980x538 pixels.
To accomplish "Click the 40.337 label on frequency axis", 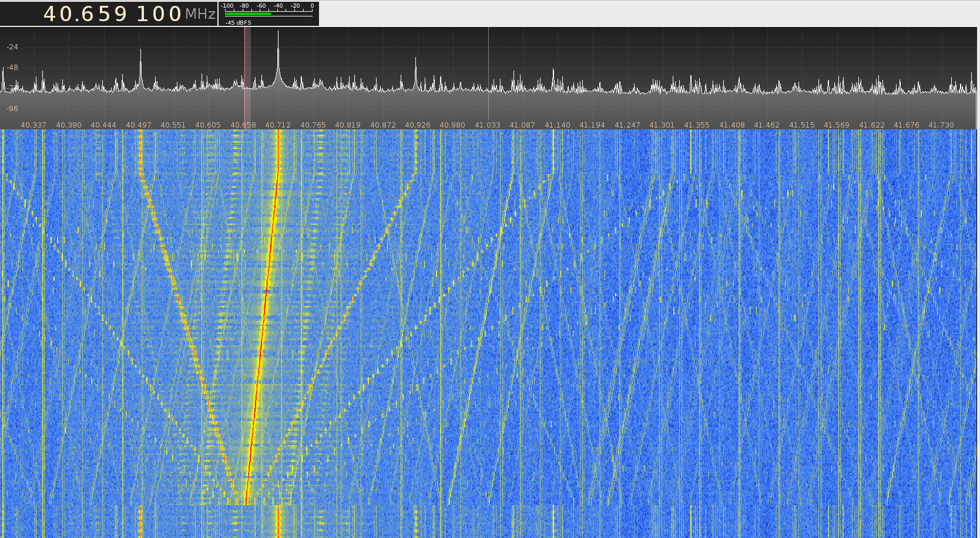I will (x=33, y=125).
